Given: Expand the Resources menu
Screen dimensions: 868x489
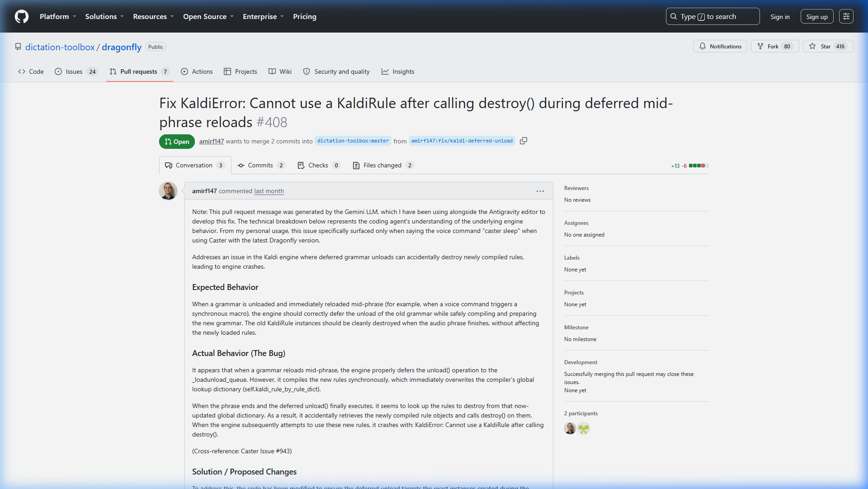Looking at the screenshot, I should (153, 17).
